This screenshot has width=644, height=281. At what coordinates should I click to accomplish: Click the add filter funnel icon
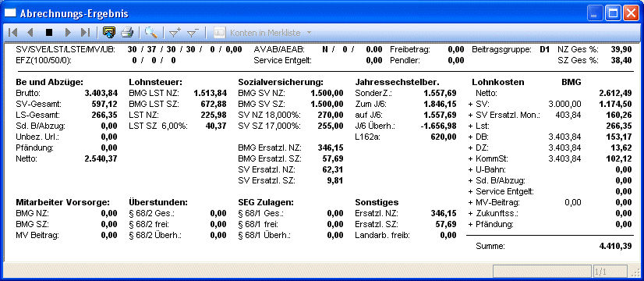(175, 32)
